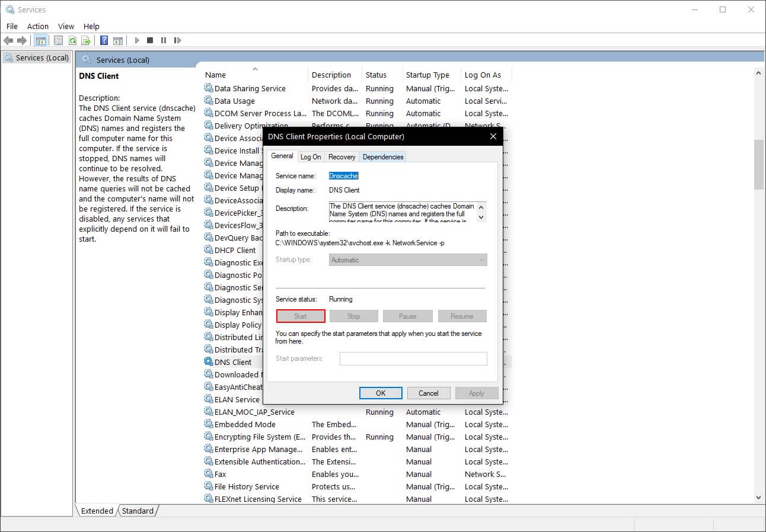The height and width of the screenshot is (532, 766).
Task: Click the Export List toolbar icon
Action: click(86, 40)
